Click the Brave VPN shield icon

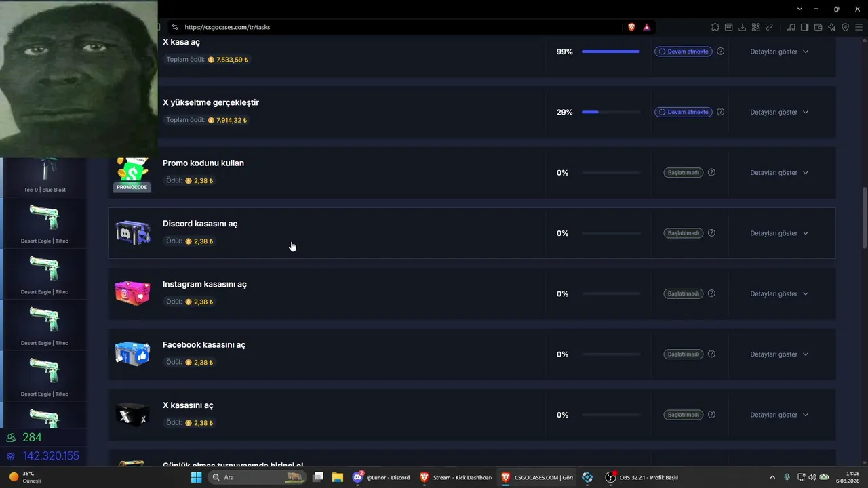click(846, 27)
